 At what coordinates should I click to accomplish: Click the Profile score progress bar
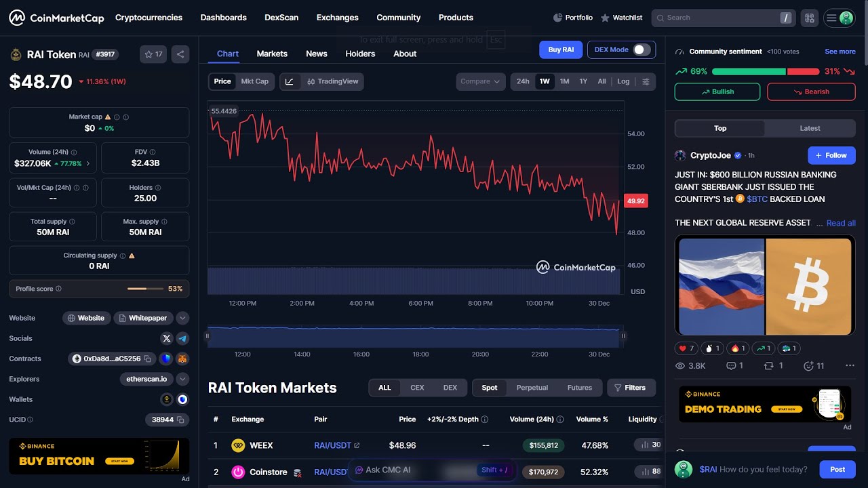coord(146,289)
